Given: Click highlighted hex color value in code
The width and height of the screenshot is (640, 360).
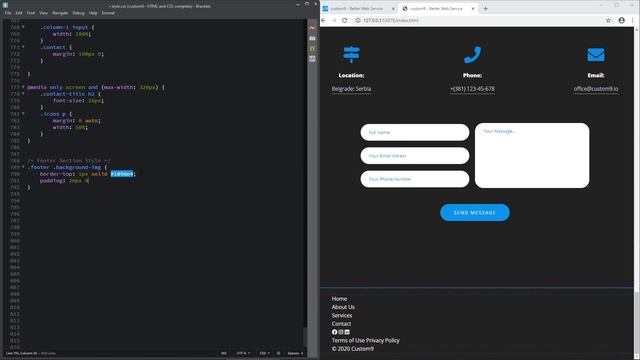Looking at the screenshot, I should click(122, 174).
